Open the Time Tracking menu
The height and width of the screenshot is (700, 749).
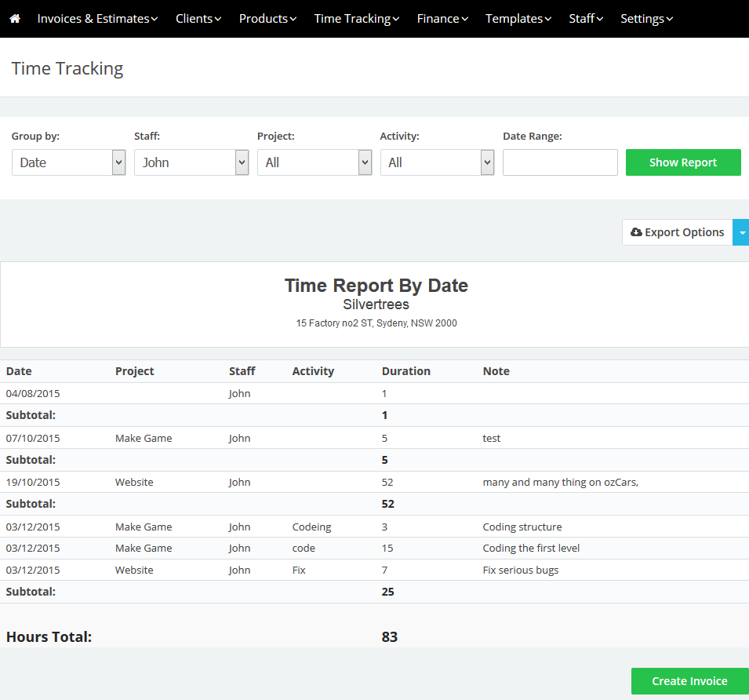(x=357, y=19)
